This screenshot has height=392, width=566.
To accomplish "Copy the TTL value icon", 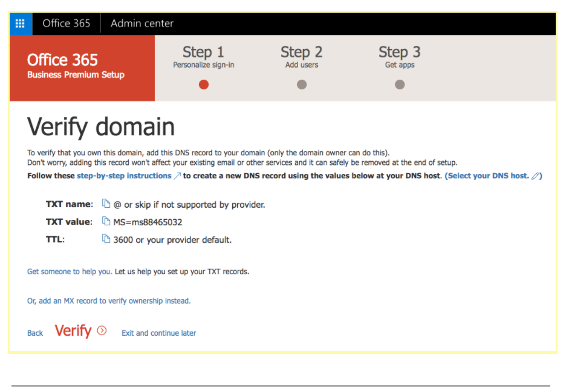I will coord(106,239).
